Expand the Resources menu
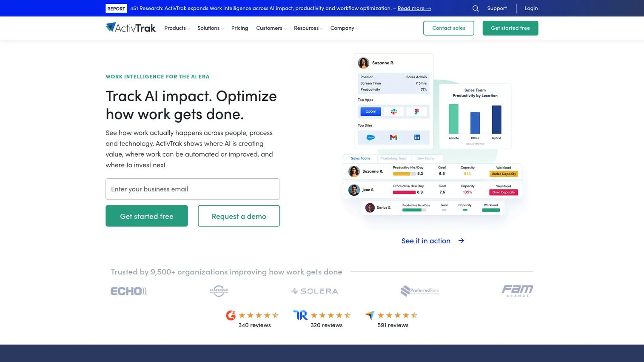 [308, 28]
